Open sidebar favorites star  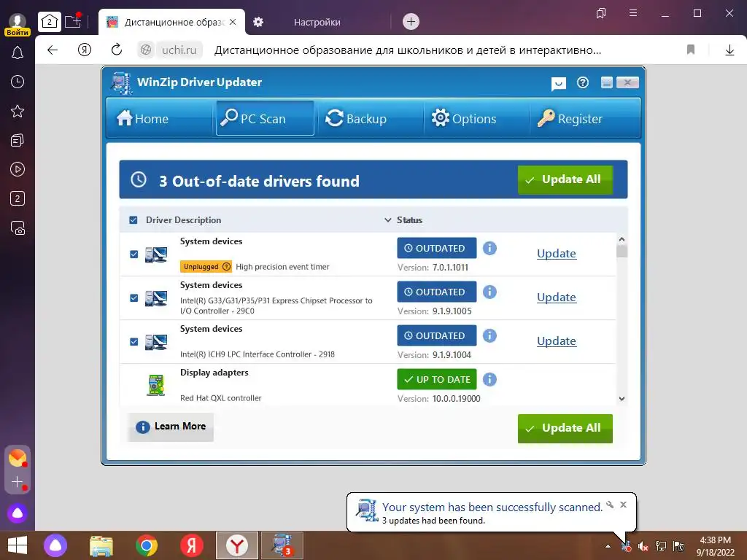click(18, 111)
